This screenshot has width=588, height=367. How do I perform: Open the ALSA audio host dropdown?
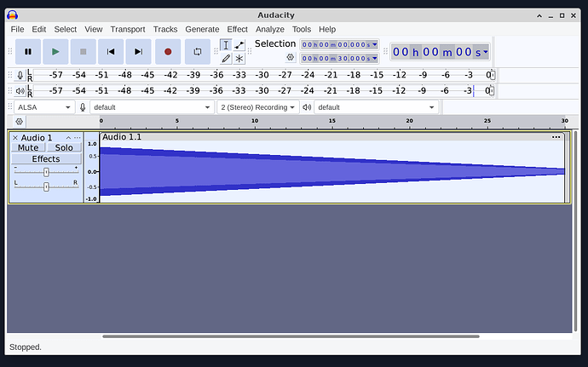click(x=43, y=107)
